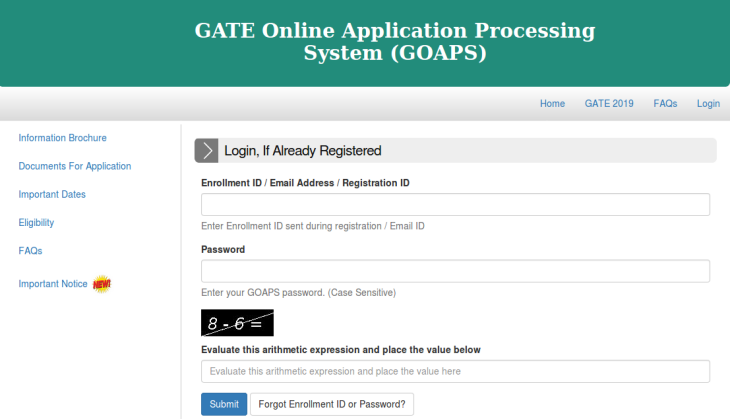Click the Enrollment ID / Email Address label
This screenshot has width=730, height=419.
305,183
